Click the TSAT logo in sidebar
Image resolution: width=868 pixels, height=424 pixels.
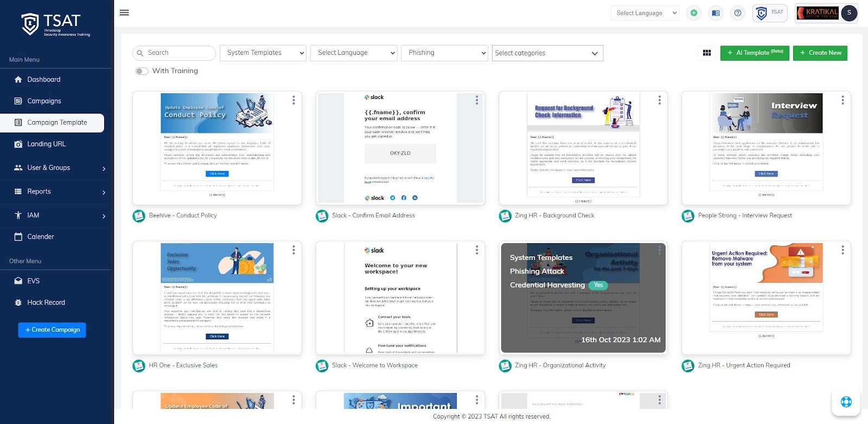point(56,24)
